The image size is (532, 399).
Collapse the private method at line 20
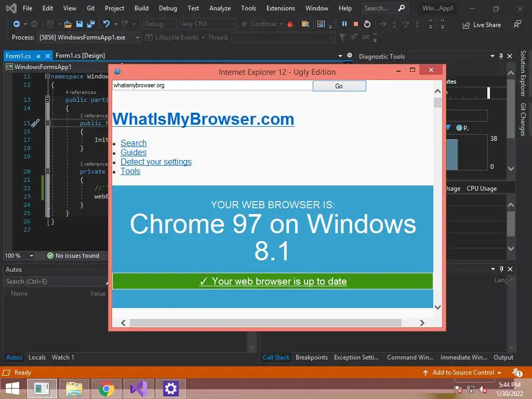pos(47,171)
